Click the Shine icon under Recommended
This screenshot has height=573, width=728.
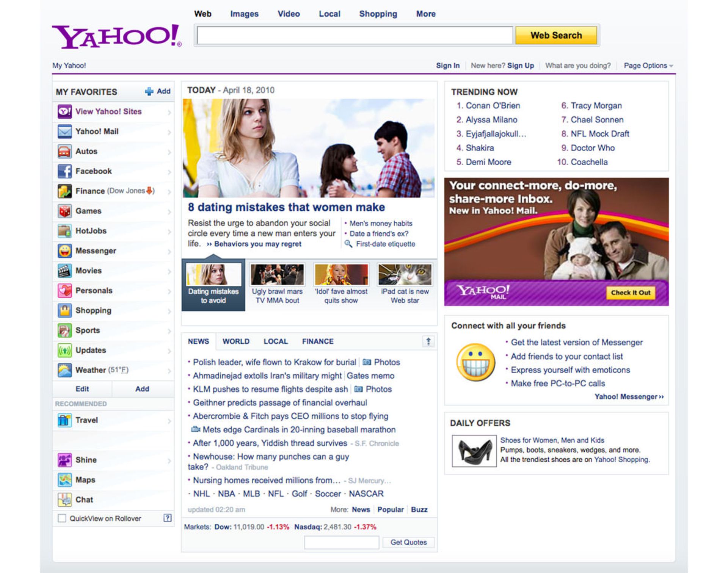point(64,460)
